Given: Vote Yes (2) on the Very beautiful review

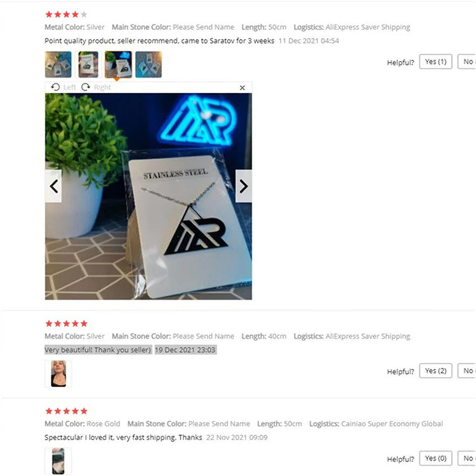Looking at the screenshot, I should pyautogui.click(x=436, y=371).
